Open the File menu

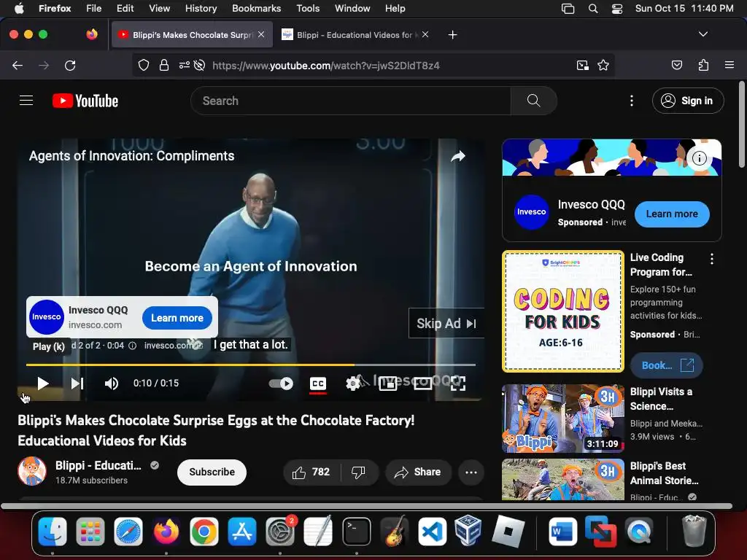[94, 8]
